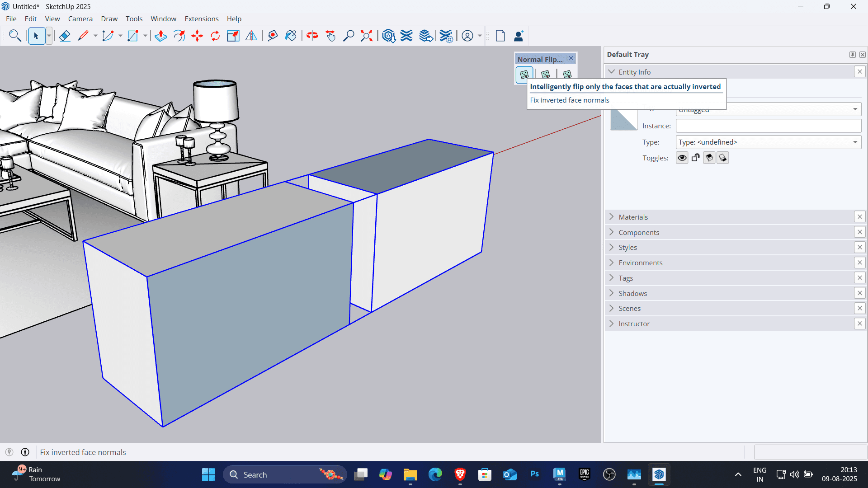Click the Fix inverted face normals icon

[x=524, y=74]
